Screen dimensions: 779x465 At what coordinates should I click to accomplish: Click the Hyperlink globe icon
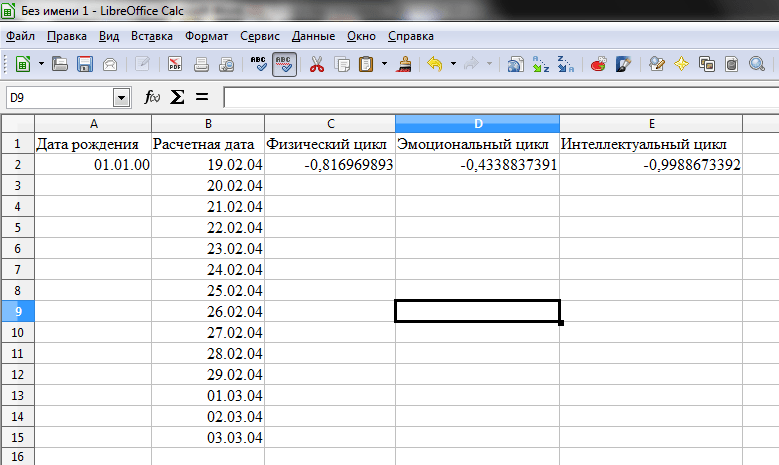pos(515,64)
